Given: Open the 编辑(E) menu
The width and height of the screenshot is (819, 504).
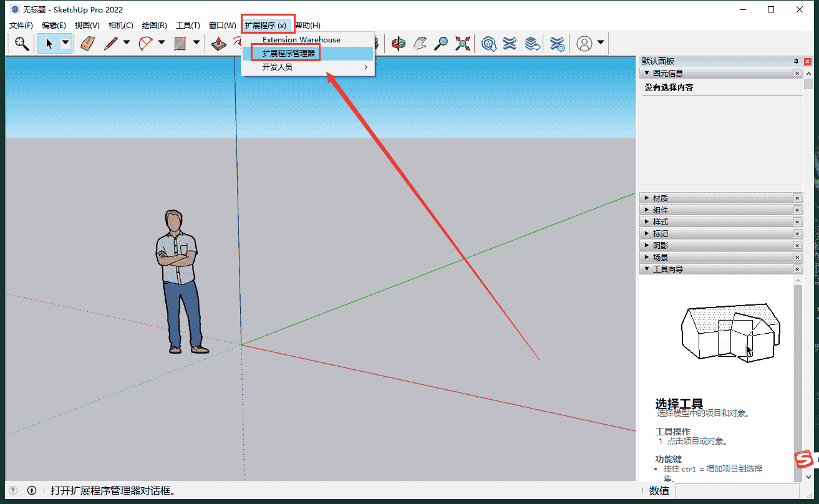Looking at the screenshot, I should (x=54, y=26).
